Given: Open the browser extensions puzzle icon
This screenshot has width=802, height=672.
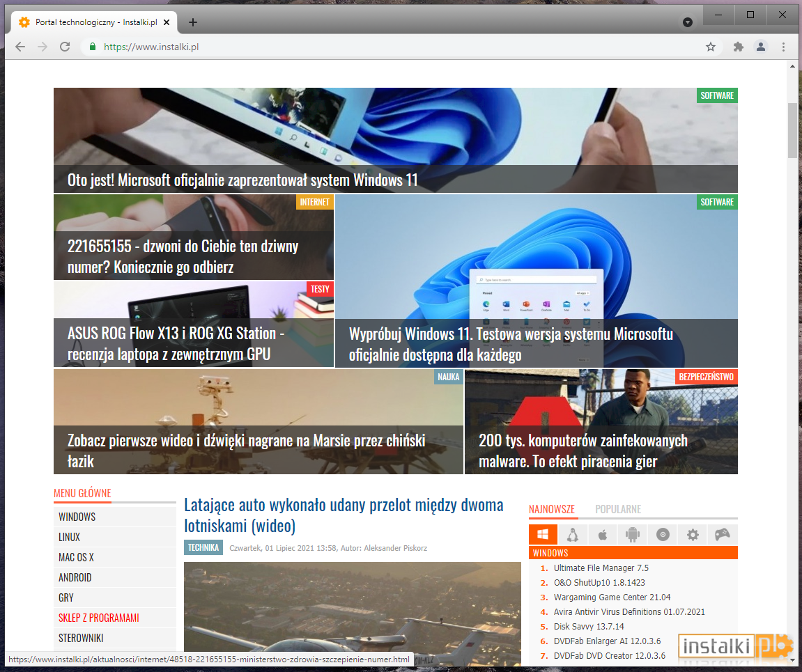Looking at the screenshot, I should [x=738, y=47].
